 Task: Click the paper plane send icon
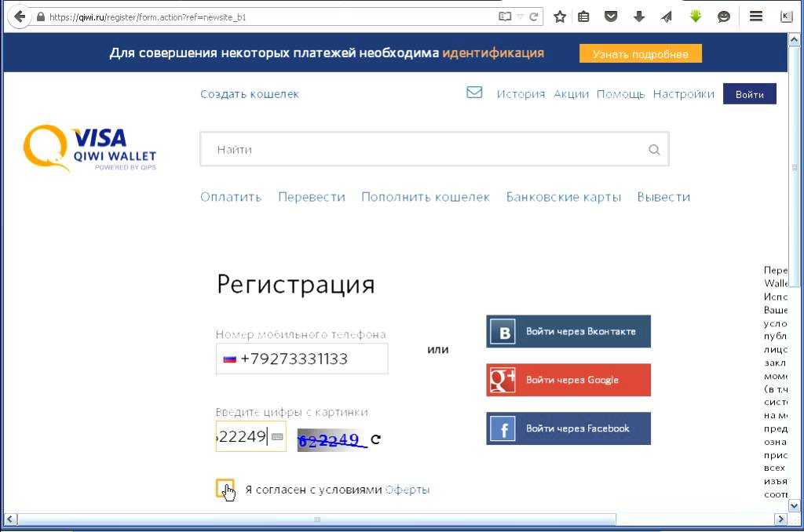[667, 17]
